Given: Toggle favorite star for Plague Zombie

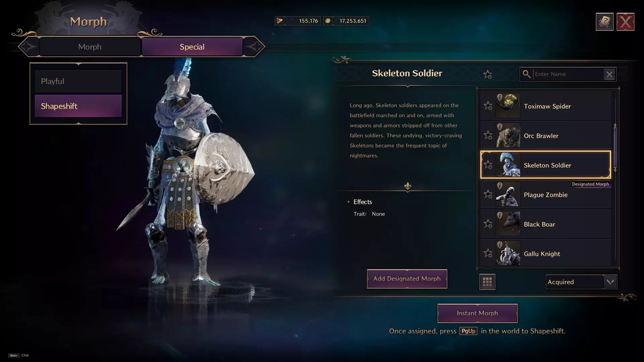Looking at the screenshot, I should tap(488, 194).
